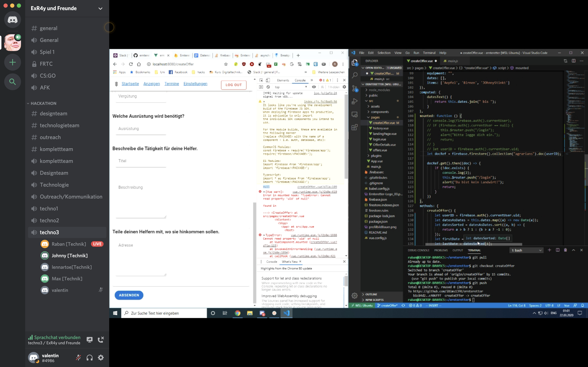The width and height of the screenshot is (588, 367).
Task: Select the ExR4y und Freunde server avatar
Action: point(13,42)
